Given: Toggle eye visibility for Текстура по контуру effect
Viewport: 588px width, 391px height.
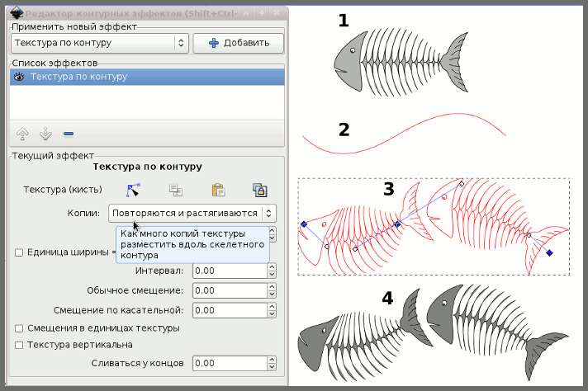Looking at the screenshot, I should pyautogui.click(x=17, y=77).
